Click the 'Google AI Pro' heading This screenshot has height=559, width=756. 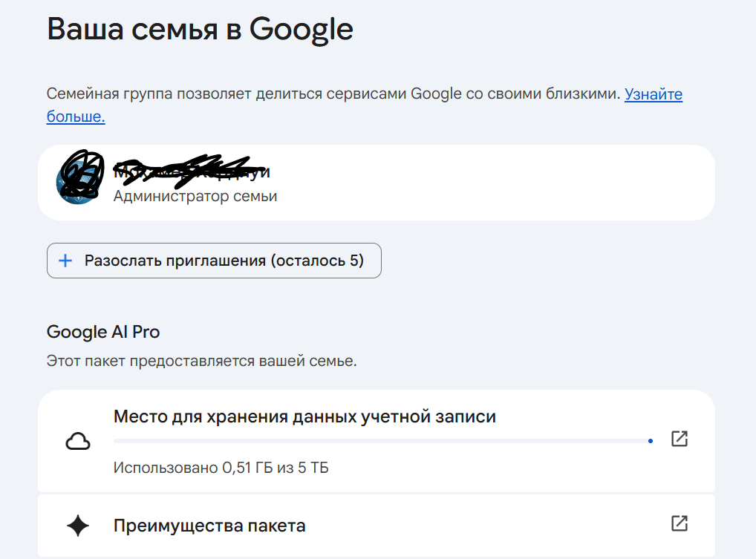[x=103, y=332]
